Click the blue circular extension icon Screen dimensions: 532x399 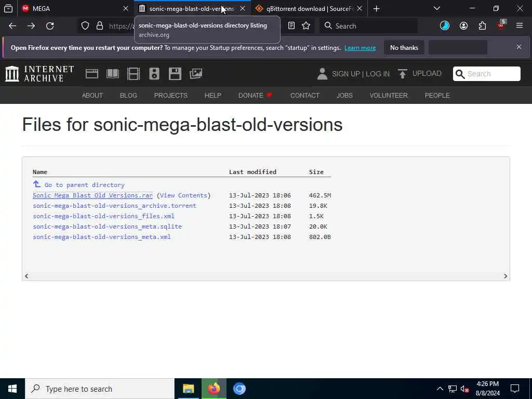click(445, 26)
